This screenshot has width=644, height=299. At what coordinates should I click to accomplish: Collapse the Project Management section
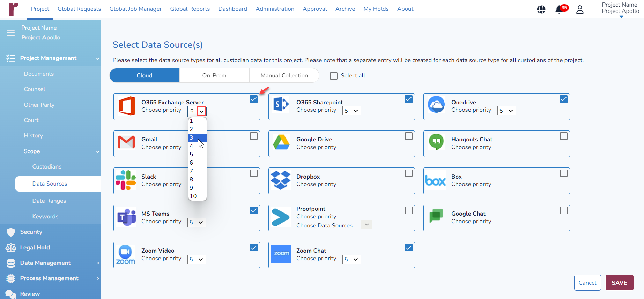(98, 59)
